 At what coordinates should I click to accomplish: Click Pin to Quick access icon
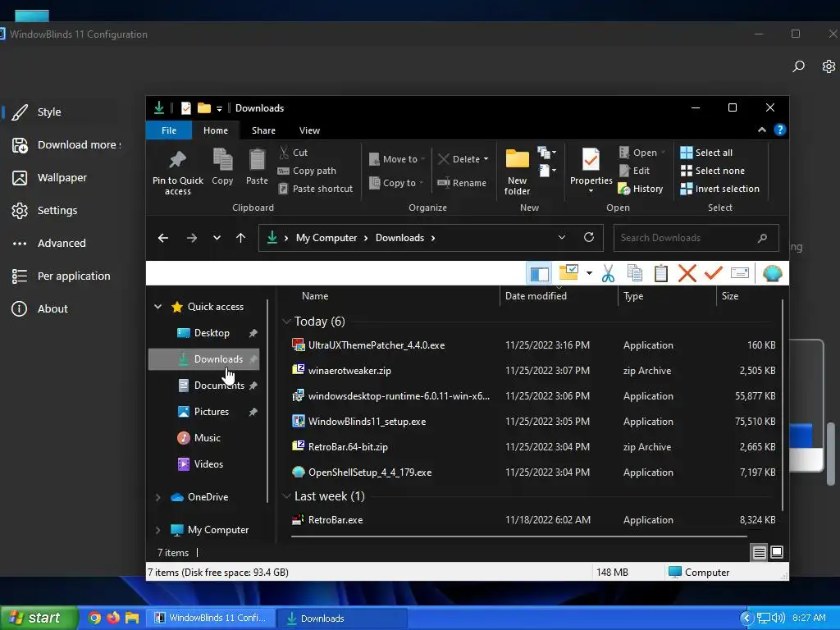click(x=177, y=160)
